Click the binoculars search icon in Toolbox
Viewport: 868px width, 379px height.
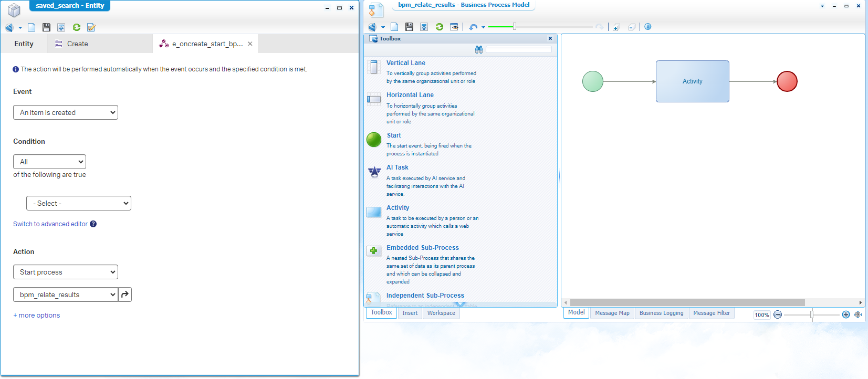coord(479,49)
